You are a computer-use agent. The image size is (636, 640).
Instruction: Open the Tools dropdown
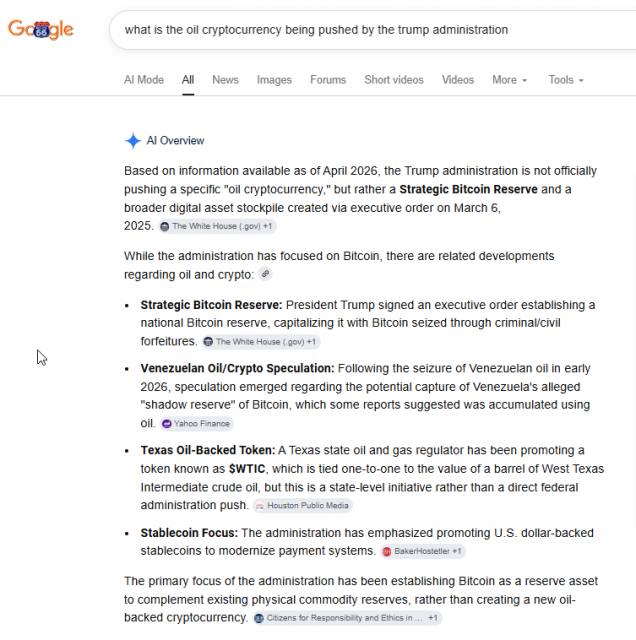coord(565,80)
